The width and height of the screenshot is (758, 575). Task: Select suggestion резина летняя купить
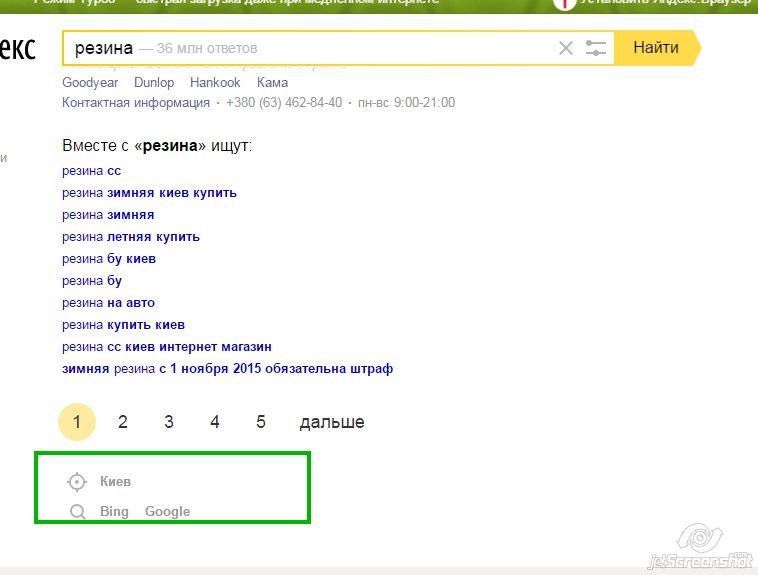131,237
